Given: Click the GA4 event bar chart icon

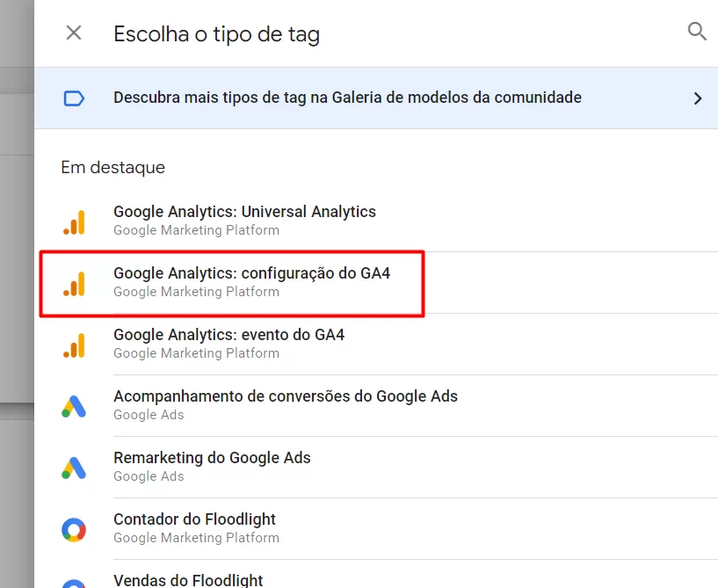Looking at the screenshot, I should 74,345.
